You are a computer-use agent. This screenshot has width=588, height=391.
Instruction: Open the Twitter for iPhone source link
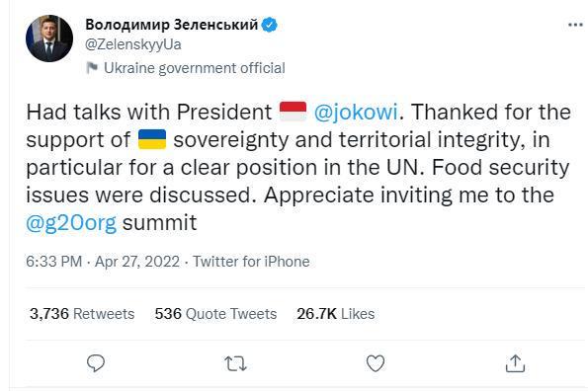[251, 262]
